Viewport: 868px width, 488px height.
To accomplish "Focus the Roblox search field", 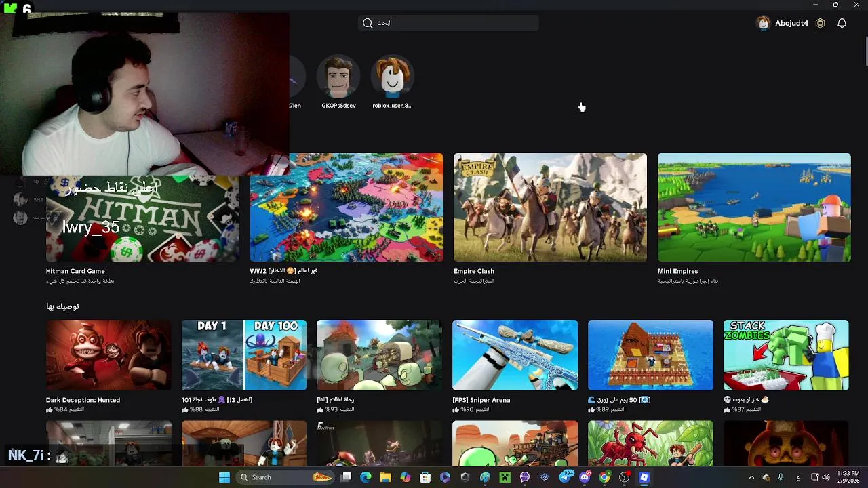I will [x=448, y=23].
